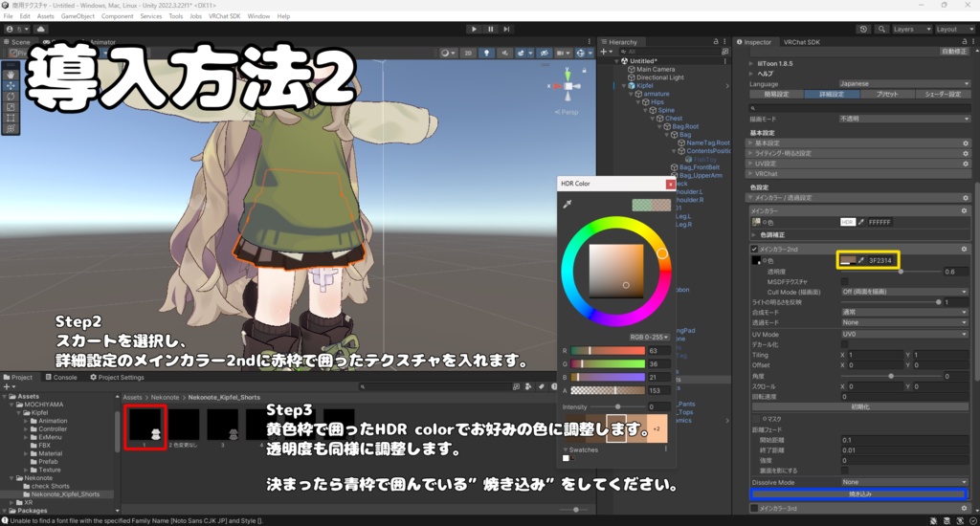Toggle scene visibility hidden-objects icon
This screenshot has width=980, height=526.
(x=544, y=54)
